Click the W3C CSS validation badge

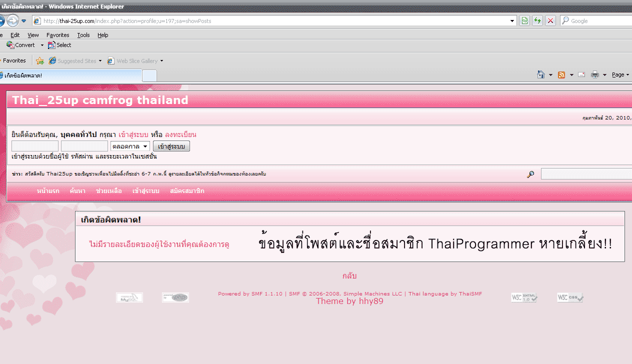coord(570,297)
